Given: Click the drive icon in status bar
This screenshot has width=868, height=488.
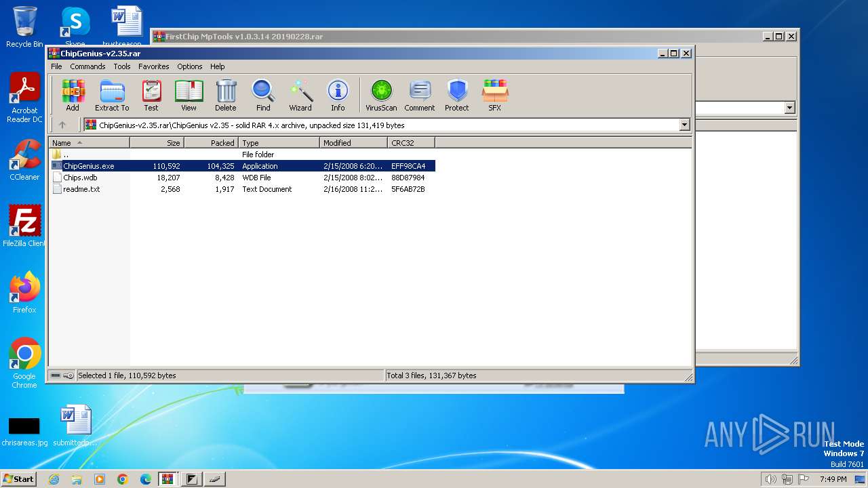Looking at the screenshot, I should point(56,375).
